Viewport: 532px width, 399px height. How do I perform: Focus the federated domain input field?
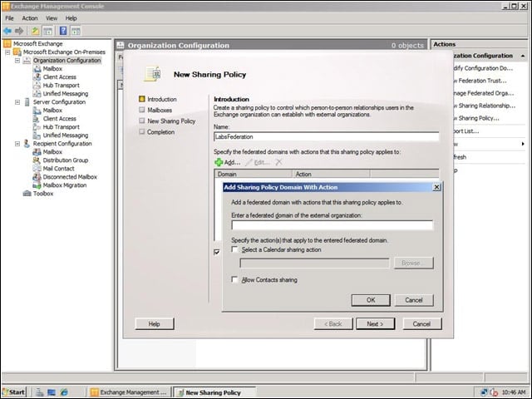tap(332, 225)
